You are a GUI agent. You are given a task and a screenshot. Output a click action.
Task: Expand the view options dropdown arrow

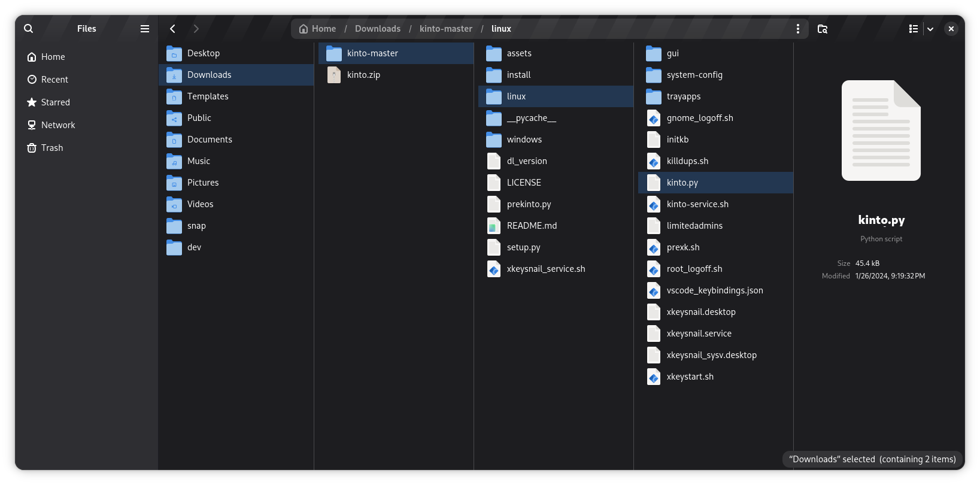pyautogui.click(x=930, y=29)
